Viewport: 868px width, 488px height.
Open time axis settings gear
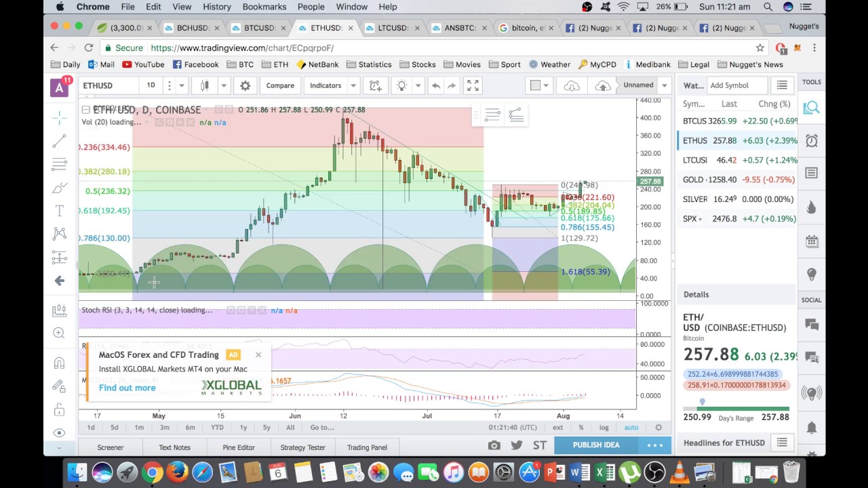click(x=658, y=427)
